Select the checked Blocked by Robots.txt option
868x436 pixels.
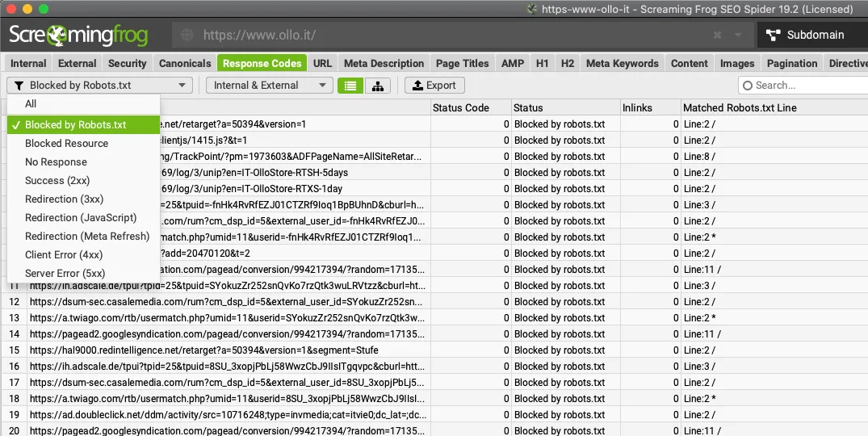[x=75, y=125]
